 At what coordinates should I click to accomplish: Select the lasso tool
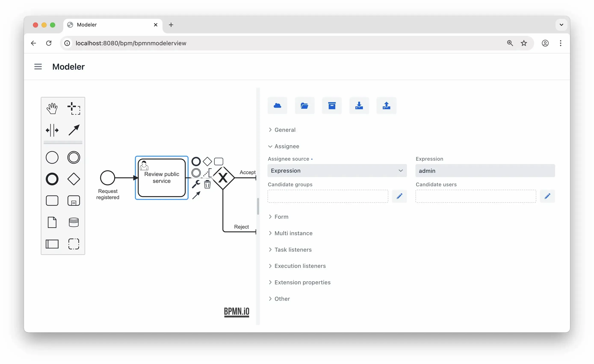coord(74,108)
